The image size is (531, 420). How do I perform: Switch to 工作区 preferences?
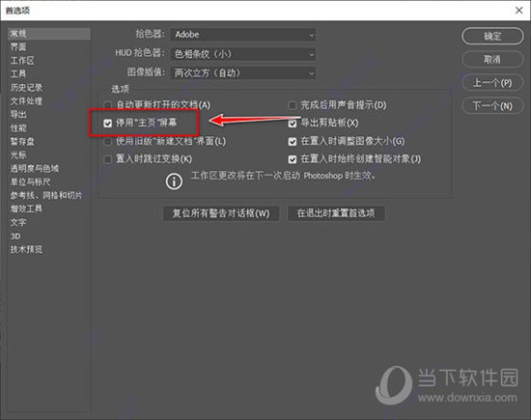(x=22, y=61)
